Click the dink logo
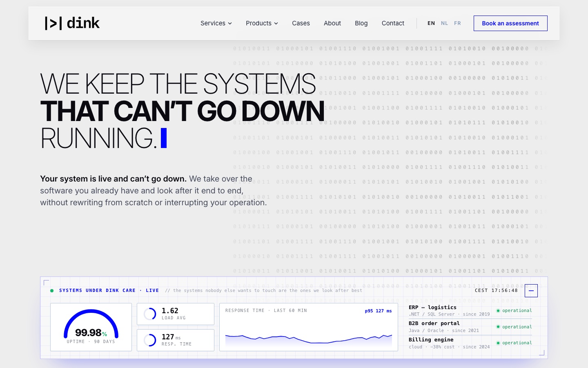This screenshot has width=588, height=368. (x=72, y=23)
